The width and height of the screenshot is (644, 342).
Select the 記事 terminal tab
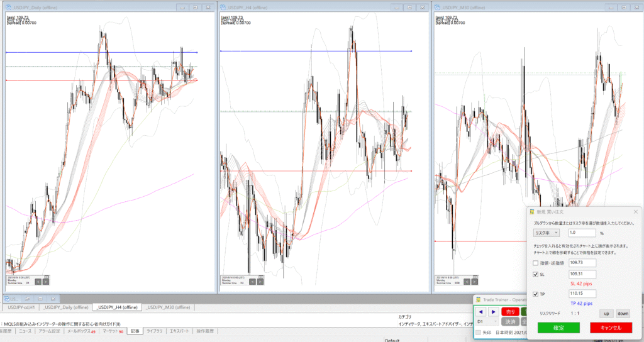pos(135,331)
